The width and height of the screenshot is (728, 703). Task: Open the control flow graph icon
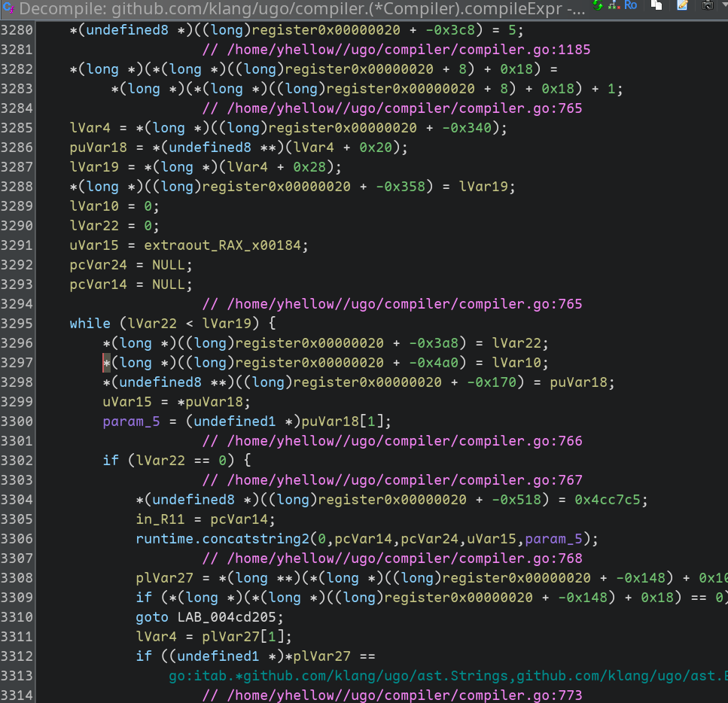click(x=614, y=6)
